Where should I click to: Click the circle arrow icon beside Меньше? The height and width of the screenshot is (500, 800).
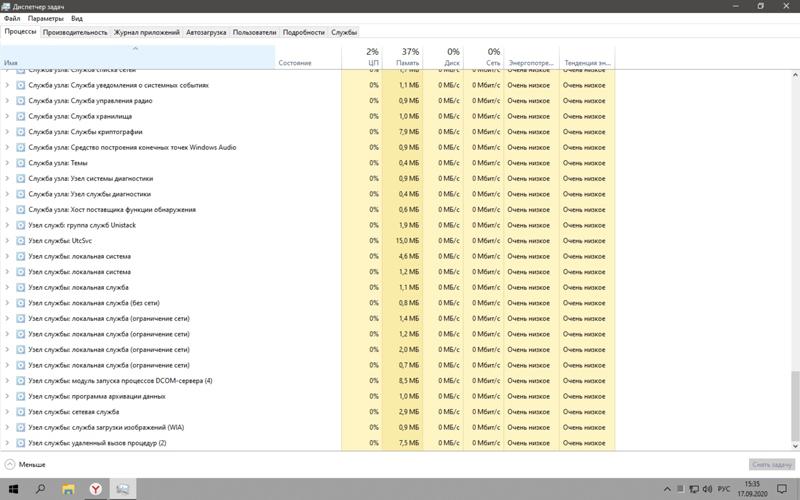click(x=10, y=465)
